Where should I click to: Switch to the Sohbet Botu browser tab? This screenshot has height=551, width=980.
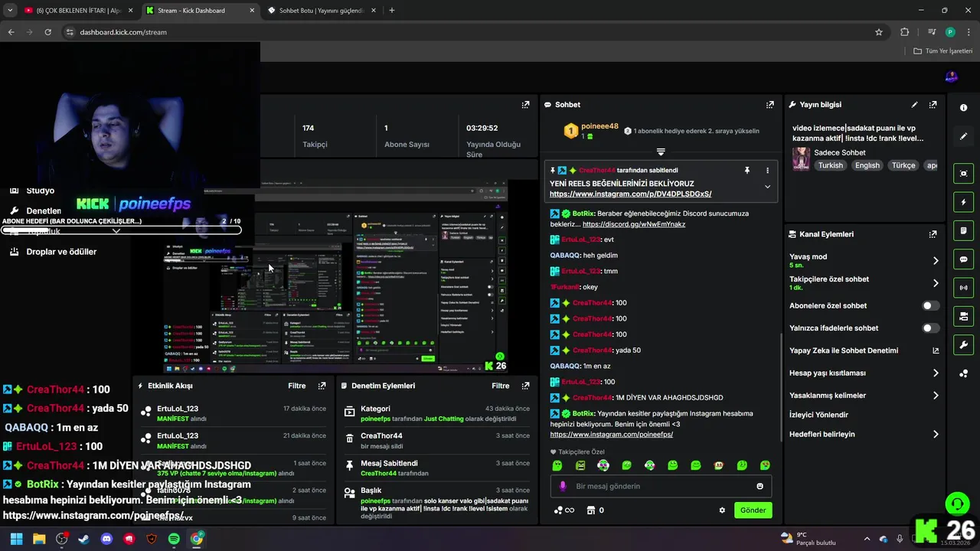[x=320, y=11]
